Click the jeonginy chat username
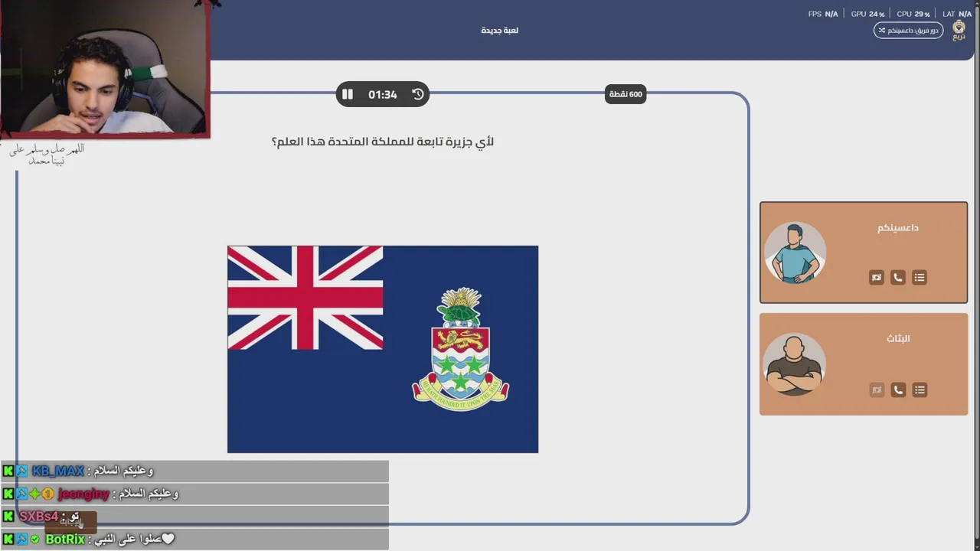980x551 pixels. tap(83, 494)
